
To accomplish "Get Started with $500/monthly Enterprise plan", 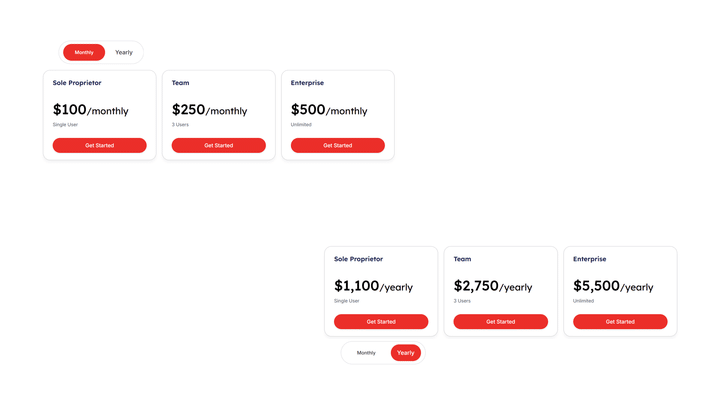I will (x=337, y=146).
